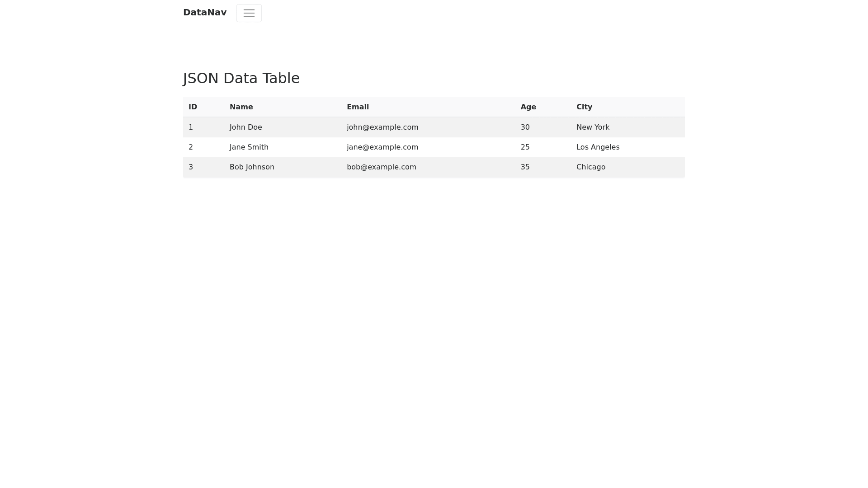868x488 pixels.
Task: Click the Email column header
Action: 358,107
